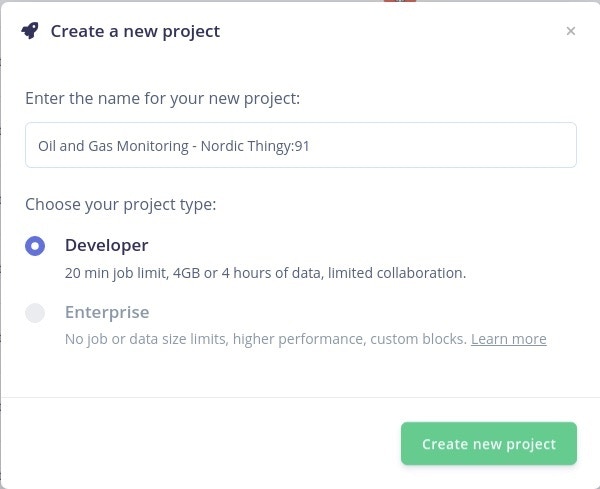Viewport: 600px width, 489px height.
Task: Click the "No job or data size limits" description
Action: pos(146,339)
